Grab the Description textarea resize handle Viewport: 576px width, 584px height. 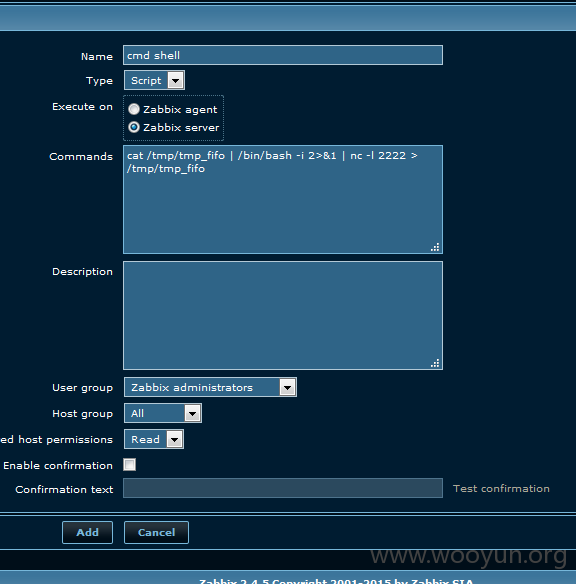coord(435,363)
